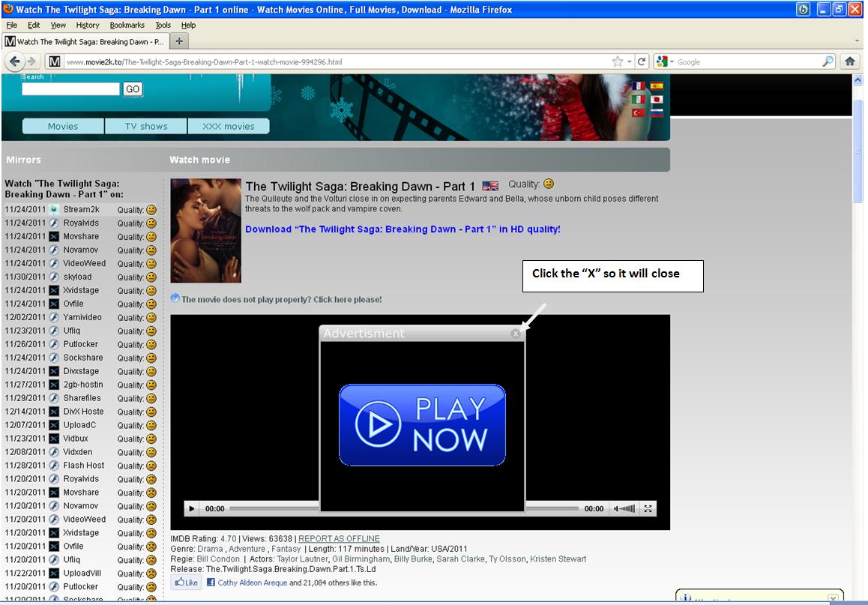Open the REPORT AS OFFLINE link

pyautogui.click(x=339, y=538)
